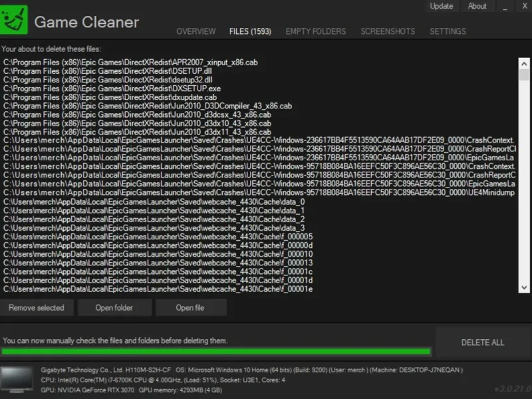Select the APR2007_xinput_x86.cab file row

[x=260, y=63]
